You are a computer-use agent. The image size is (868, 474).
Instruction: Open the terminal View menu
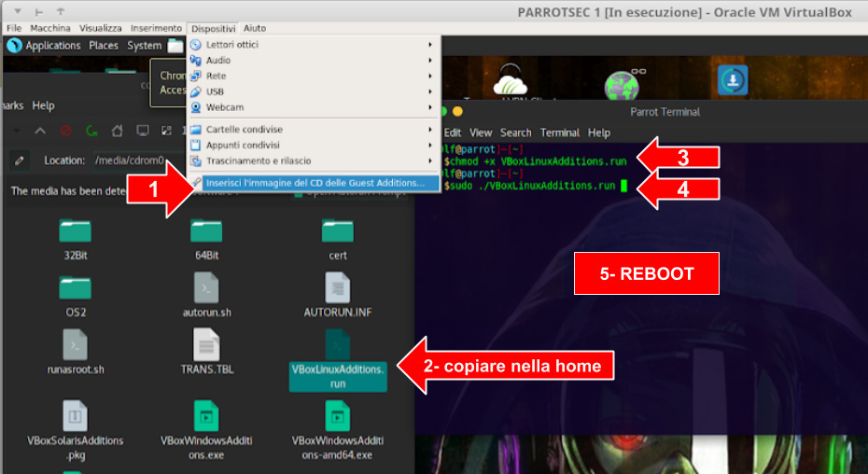481,132
